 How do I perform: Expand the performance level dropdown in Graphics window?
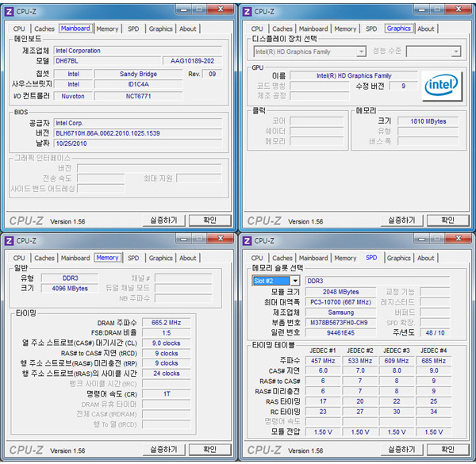455,52
